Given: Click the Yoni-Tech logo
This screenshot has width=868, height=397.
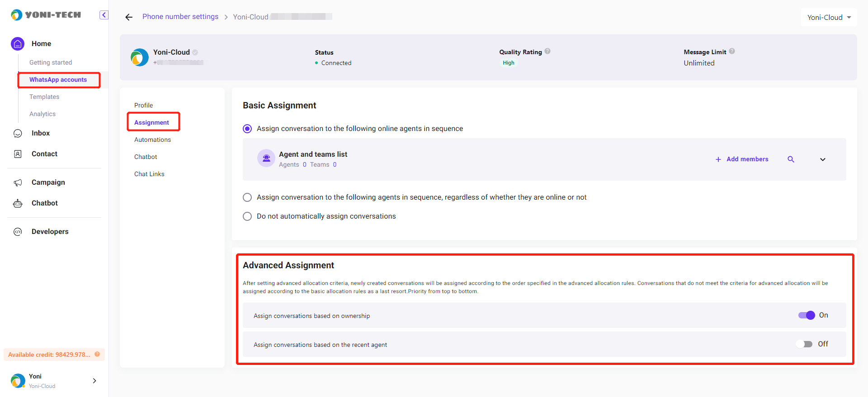Looking at the screenshot, I should pyautogui.click(x=46, y=15).
